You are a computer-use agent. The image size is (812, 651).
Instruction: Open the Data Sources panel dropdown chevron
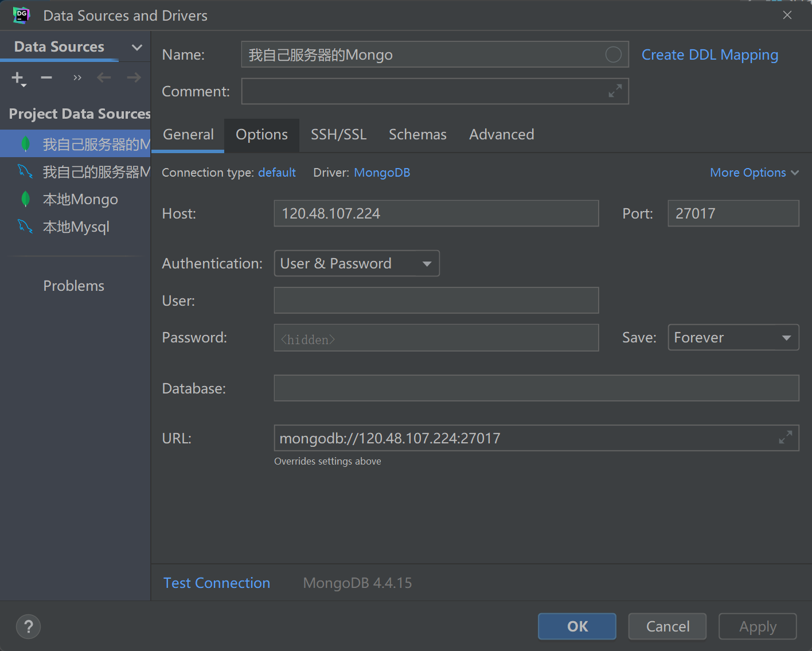tap(136, 47)
